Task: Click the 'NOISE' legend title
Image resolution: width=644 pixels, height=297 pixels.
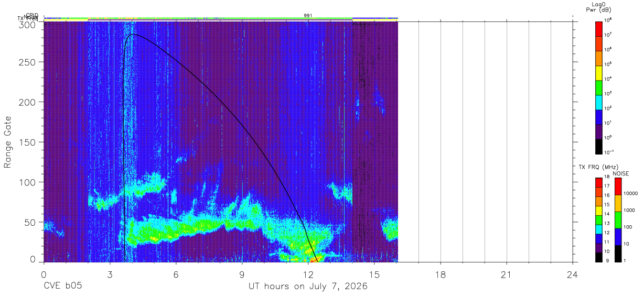Action: [621, 173]
